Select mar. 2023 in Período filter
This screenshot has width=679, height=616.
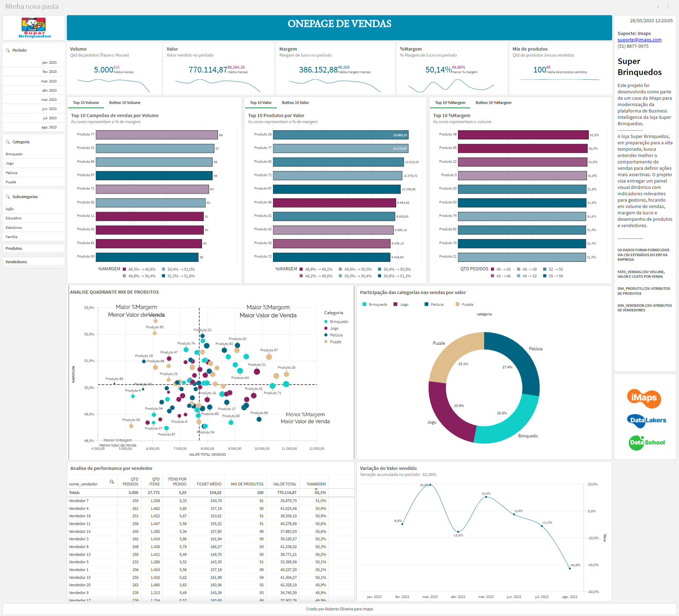click(34, 81)
